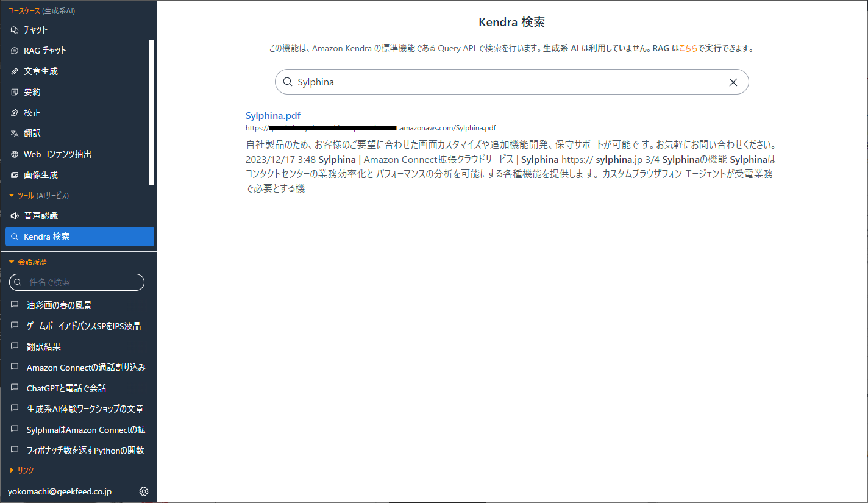This screenshot has width=868, height=503.
Task: Open settings with the gear icon
Action: [x=144, y=491]
